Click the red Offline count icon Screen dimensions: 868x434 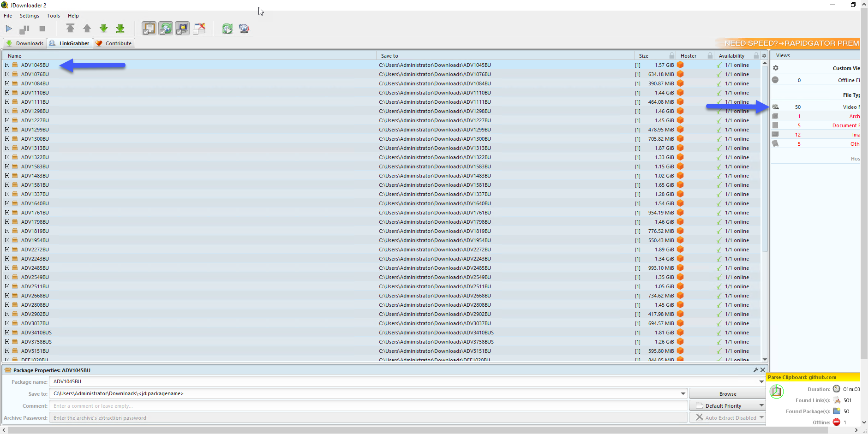[x=837, y=422]
